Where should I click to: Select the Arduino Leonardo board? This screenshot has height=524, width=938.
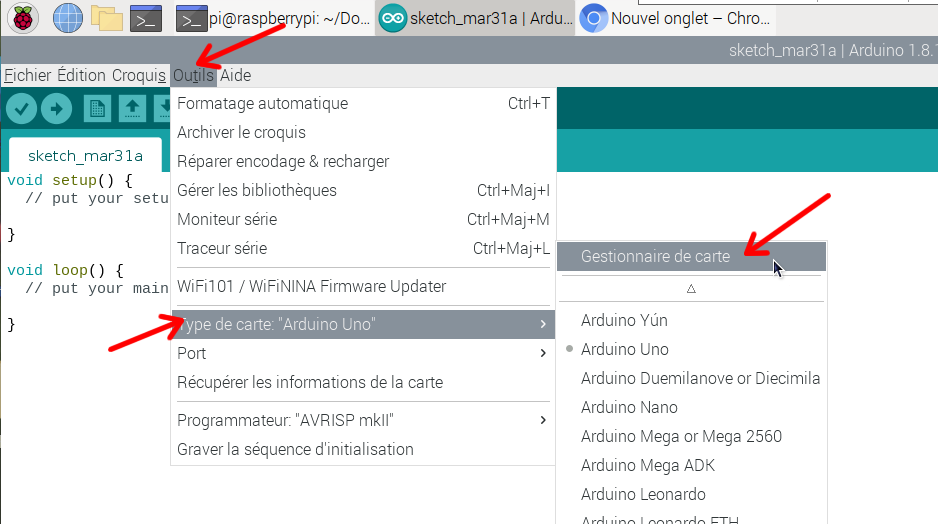(692, 495)
